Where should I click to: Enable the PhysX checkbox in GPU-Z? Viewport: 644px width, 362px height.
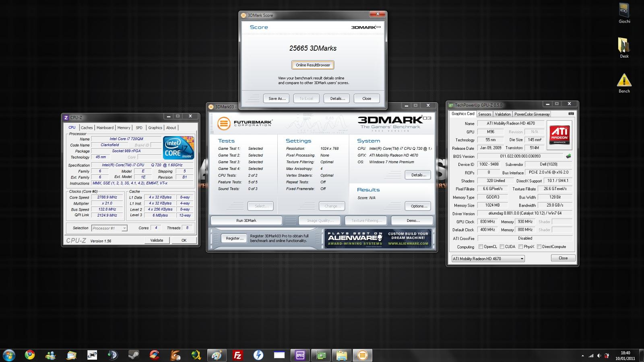(521, 246)
